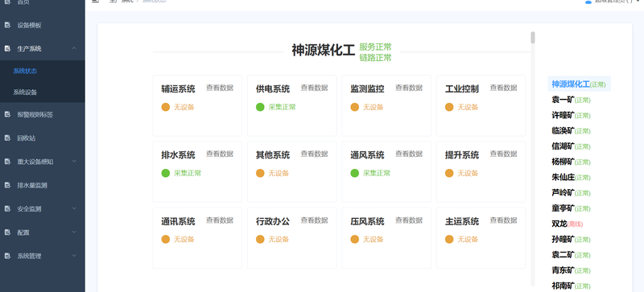Viewport: 644px width, 292px height.
Task: Click the 生产系统 sidebar icon
Action: tap(7, 48)
